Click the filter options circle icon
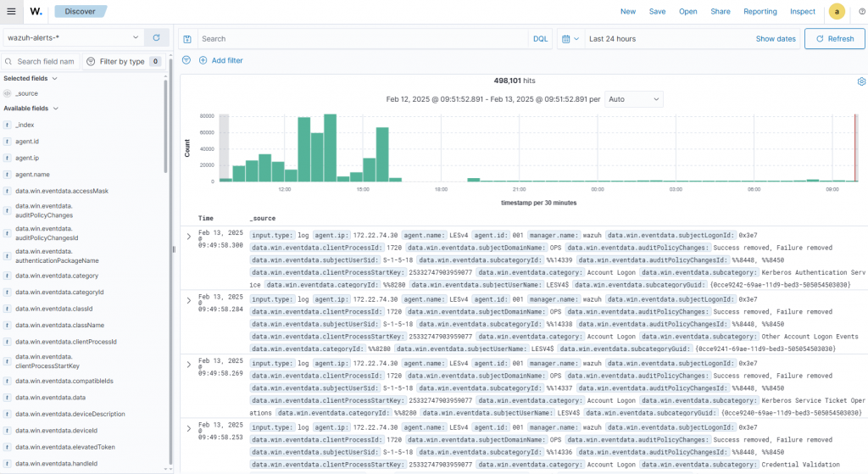Image resolution: width=868 pixels, height=474 pixels. pos(186,60)
